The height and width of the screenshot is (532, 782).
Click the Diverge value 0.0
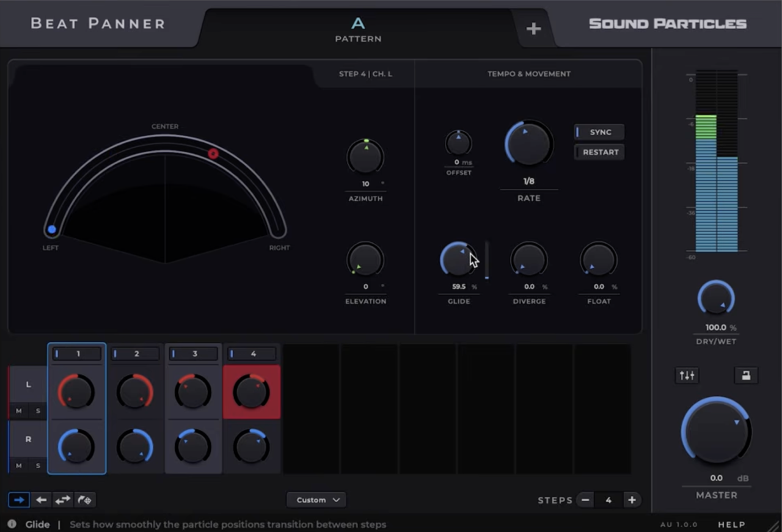point(529,286)
